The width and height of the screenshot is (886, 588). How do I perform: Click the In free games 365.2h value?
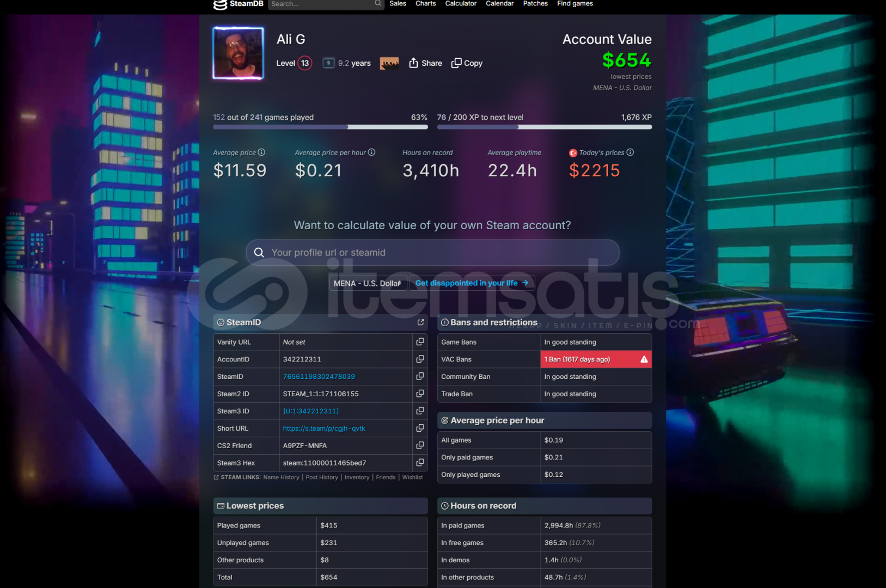pyautogui.click(x=569, y=543)
